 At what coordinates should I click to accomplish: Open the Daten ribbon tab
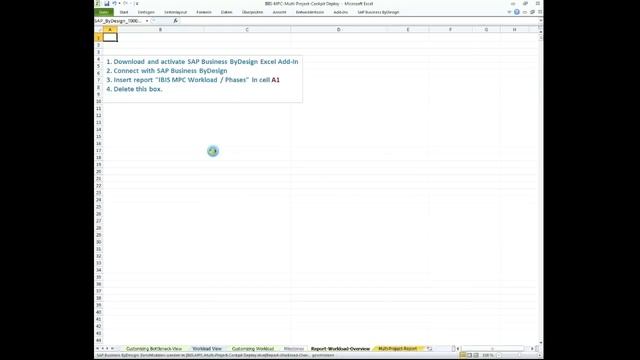coord(227,12)
